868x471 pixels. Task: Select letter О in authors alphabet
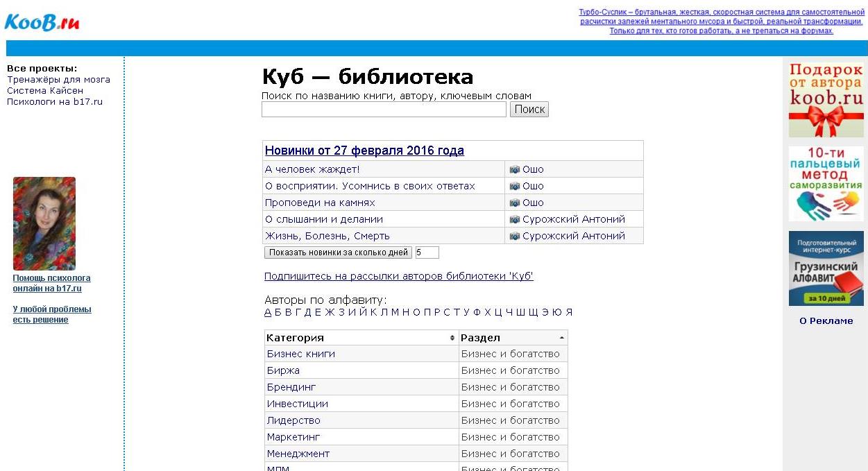pos(416,312)
